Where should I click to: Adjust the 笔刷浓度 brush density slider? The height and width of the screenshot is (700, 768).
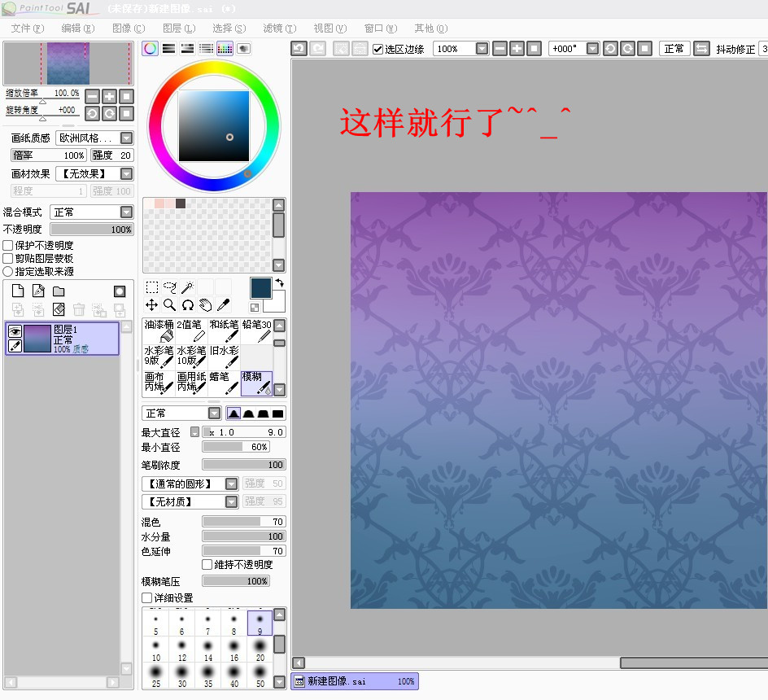point(243,464)
